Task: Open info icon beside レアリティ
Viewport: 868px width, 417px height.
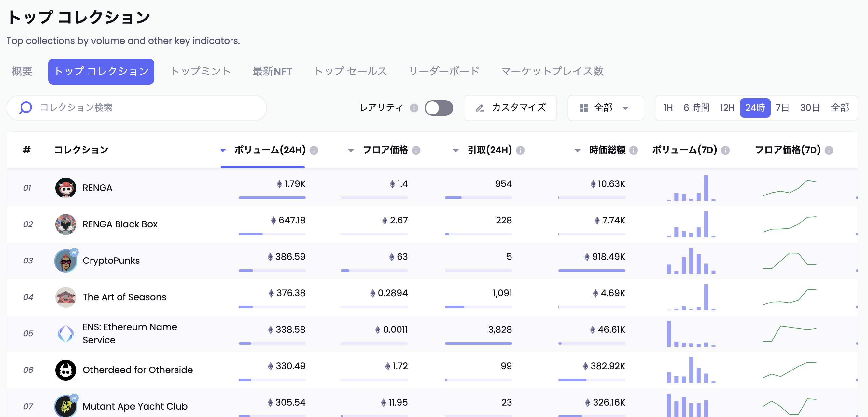Action: tap(414, 108)
